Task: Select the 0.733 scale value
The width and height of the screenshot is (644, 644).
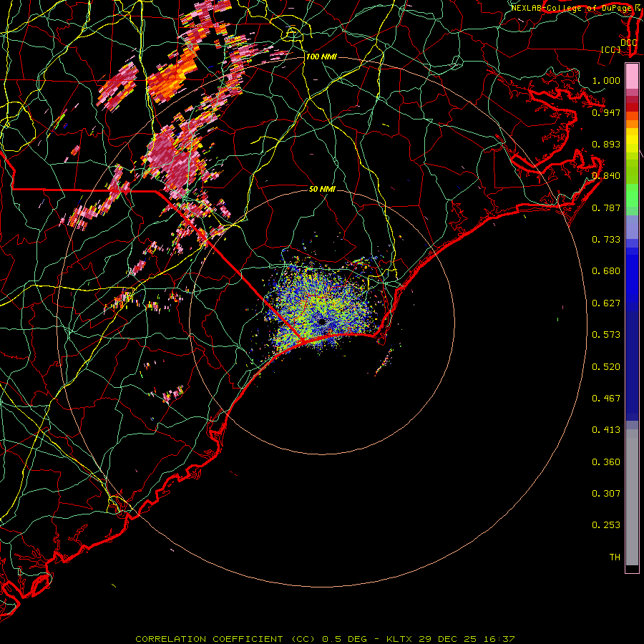Action: (606, 240)
